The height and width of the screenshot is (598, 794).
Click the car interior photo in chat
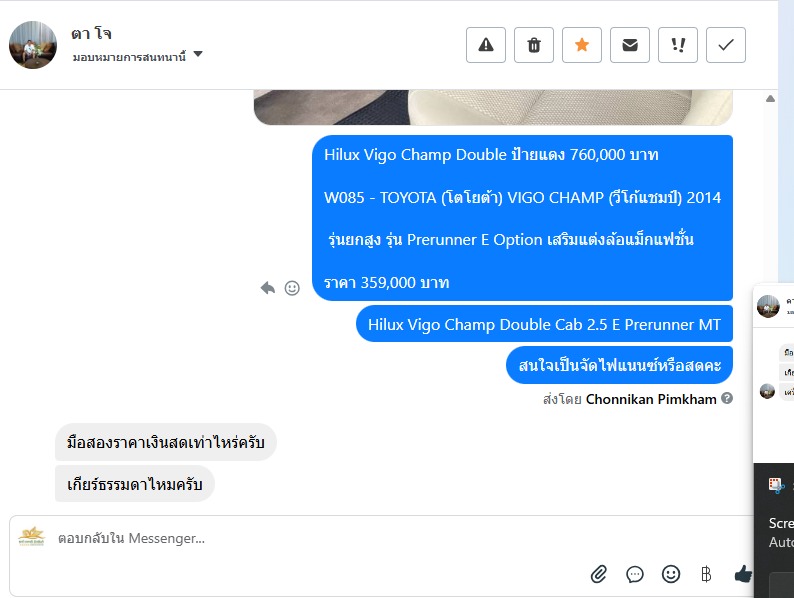(493, 107)
